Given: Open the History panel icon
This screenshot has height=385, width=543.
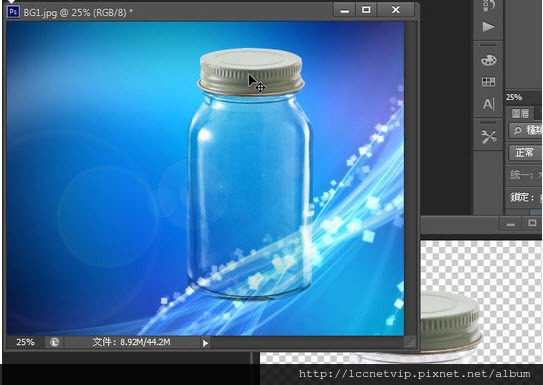Looking at the screenshot, I should (x=488, y=6).
